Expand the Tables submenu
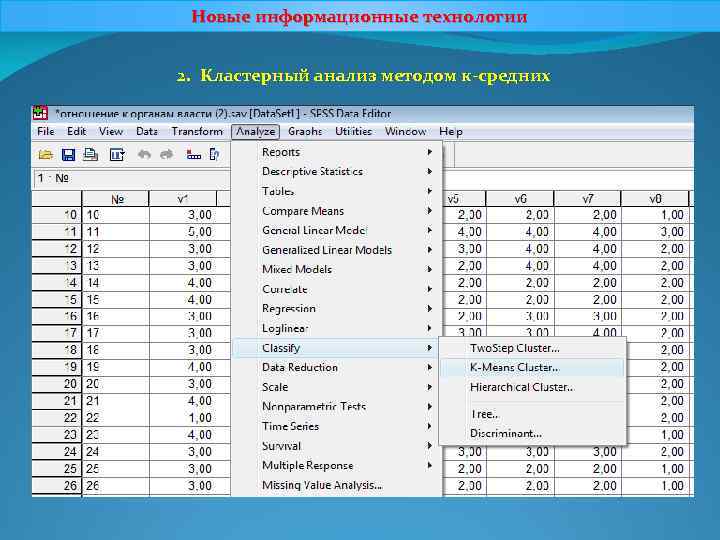The image size is (720, 540). (x=337, y=191)
